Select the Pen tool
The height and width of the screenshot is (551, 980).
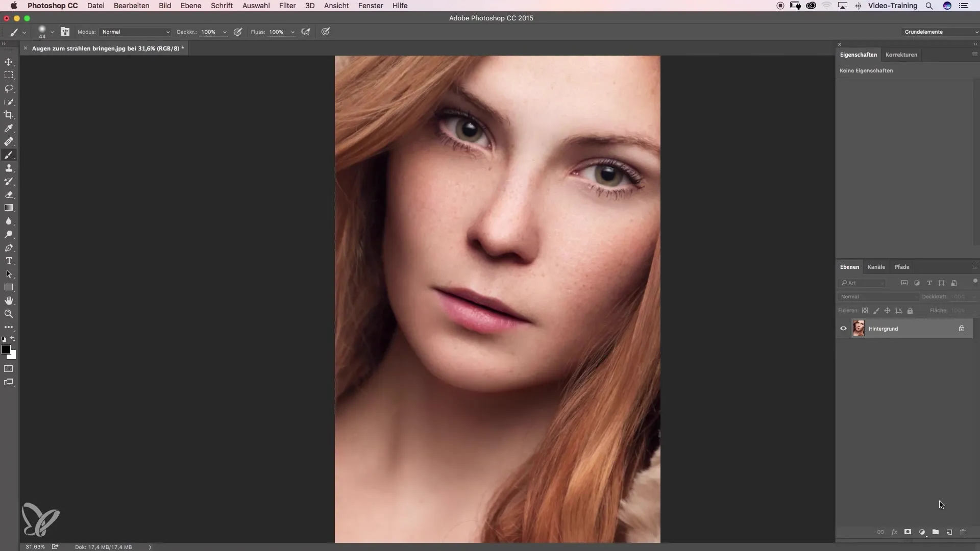(x=9, y=247)
